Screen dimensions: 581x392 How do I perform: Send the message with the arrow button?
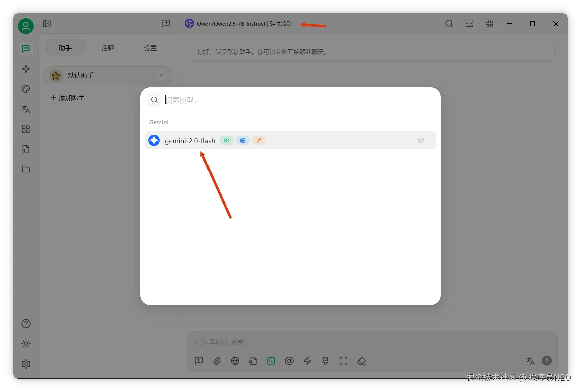click(x=547, y=361)
